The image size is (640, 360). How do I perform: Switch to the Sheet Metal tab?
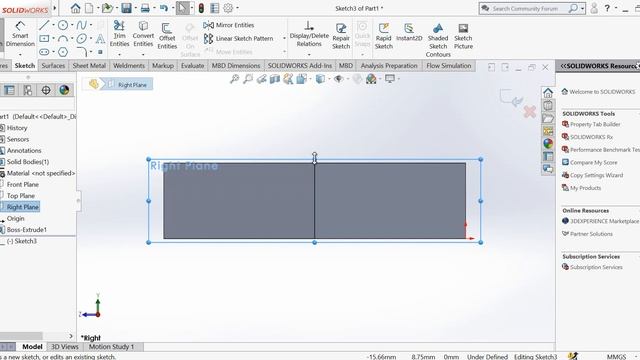tap(89, 65)
